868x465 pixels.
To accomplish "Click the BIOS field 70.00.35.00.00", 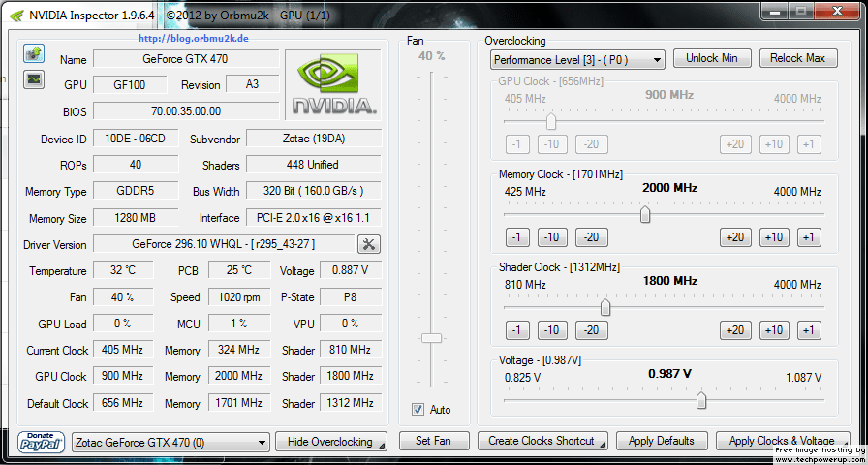I will point(185,111).
